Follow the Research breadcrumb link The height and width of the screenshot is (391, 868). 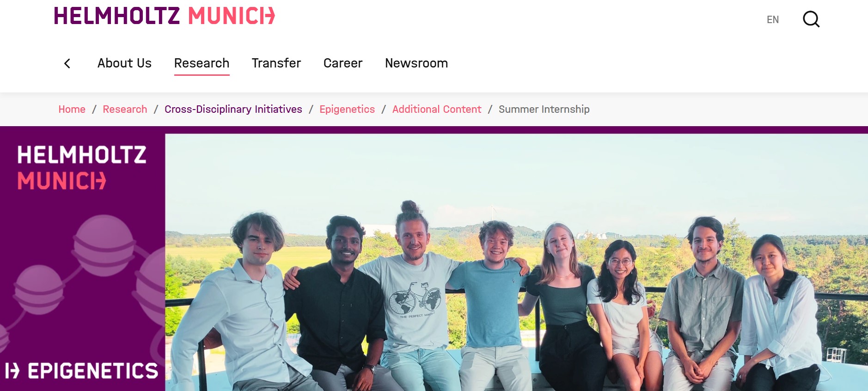click(x=125, y=109)
